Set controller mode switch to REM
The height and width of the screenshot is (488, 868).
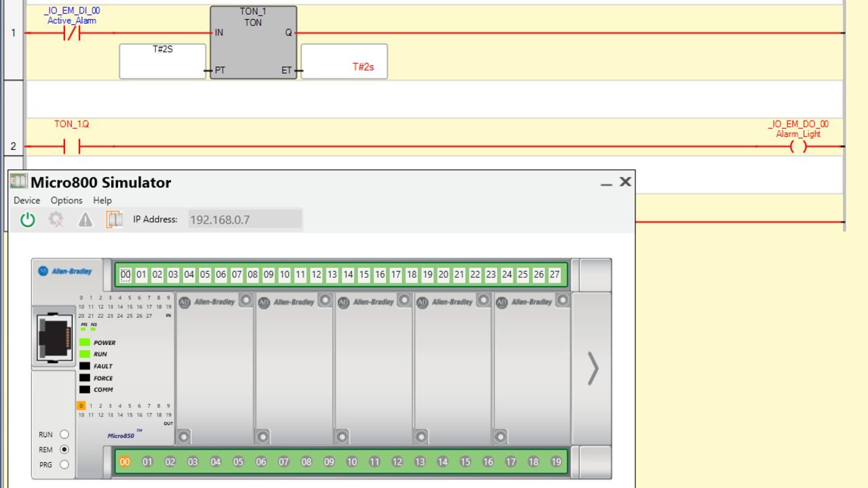pos(64,449)
